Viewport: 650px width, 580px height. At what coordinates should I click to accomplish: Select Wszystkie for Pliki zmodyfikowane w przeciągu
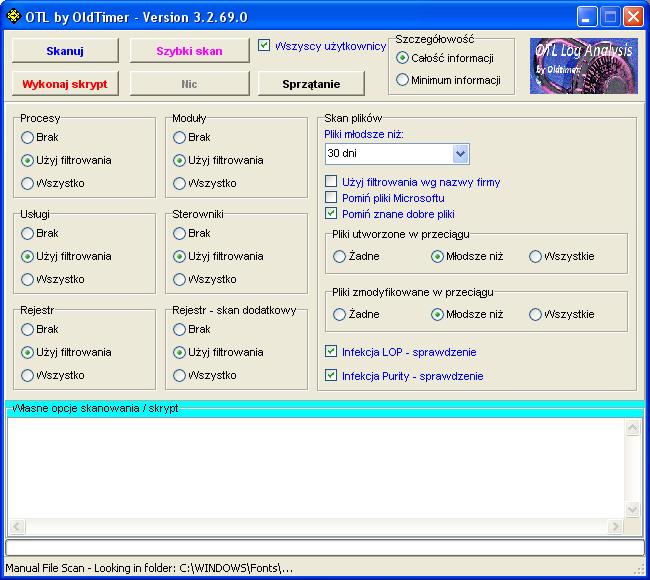[535, 314]
